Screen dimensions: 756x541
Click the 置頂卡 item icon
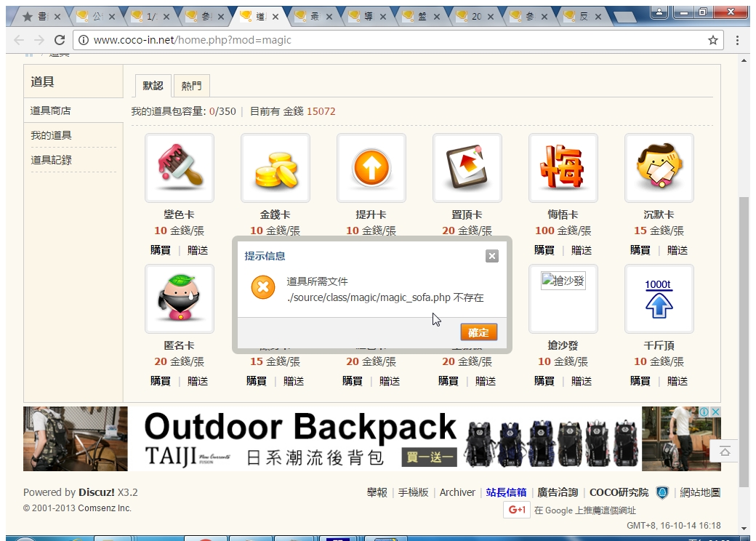(x=467, y=168)
